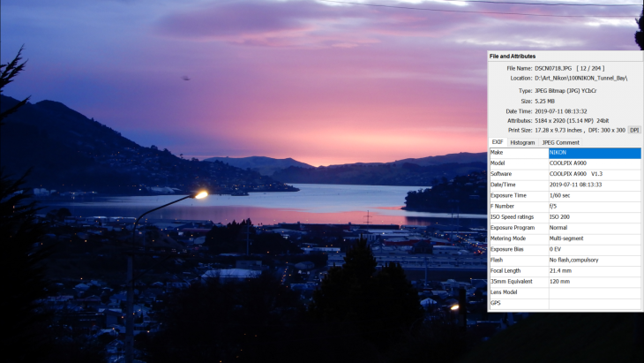
Task: Select the EXIF tab
Action: 498,141
